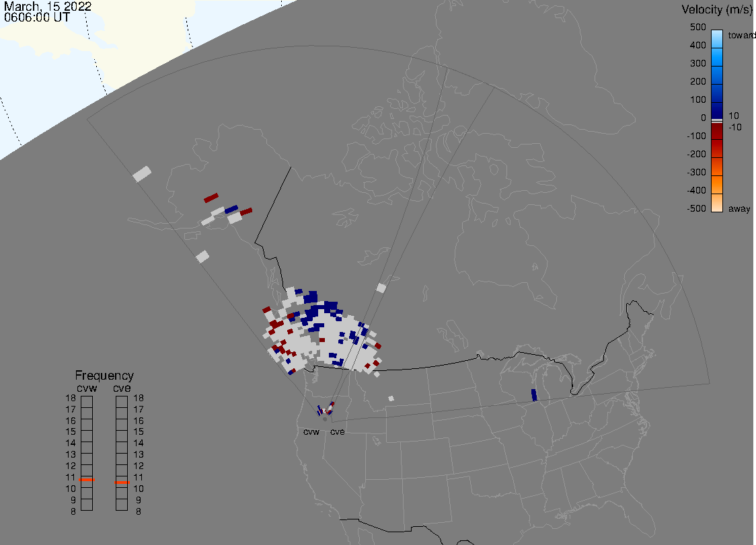Screen dimensions: 756x545
Task: Pick the lightest blue segment at the colorbar top
Action: [x=717, y=38]
